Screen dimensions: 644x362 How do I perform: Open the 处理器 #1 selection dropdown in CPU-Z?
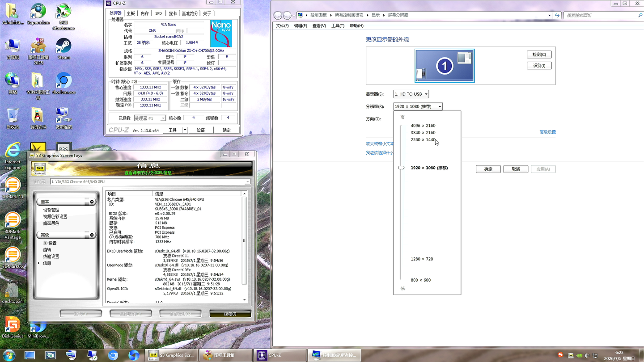point(150,118)
